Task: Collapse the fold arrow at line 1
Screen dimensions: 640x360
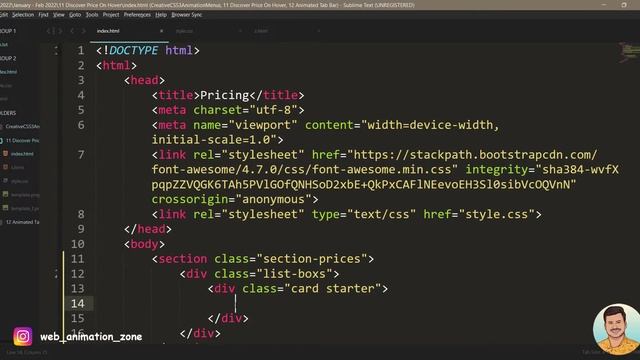Action: [56, 51]
